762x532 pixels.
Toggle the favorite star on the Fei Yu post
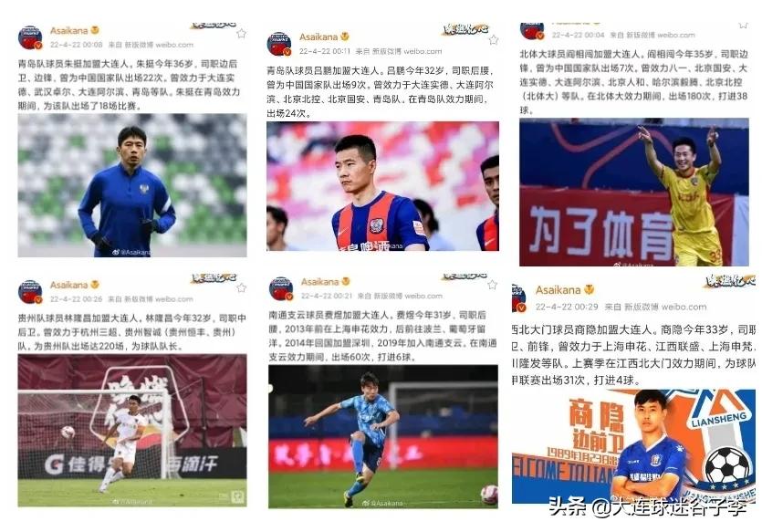(x=492, y=285)
